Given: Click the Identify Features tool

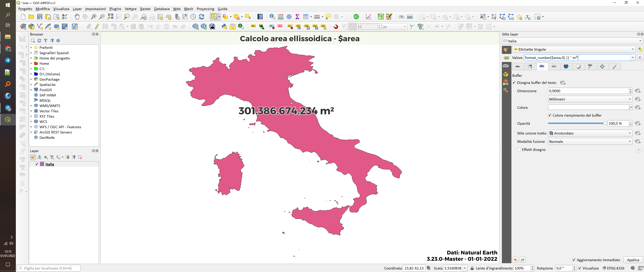Looking at the screenshot, I should tap(272, 17).
